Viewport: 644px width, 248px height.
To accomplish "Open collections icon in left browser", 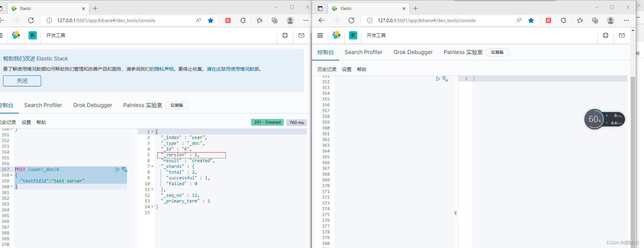I will (x=275, y=20).
